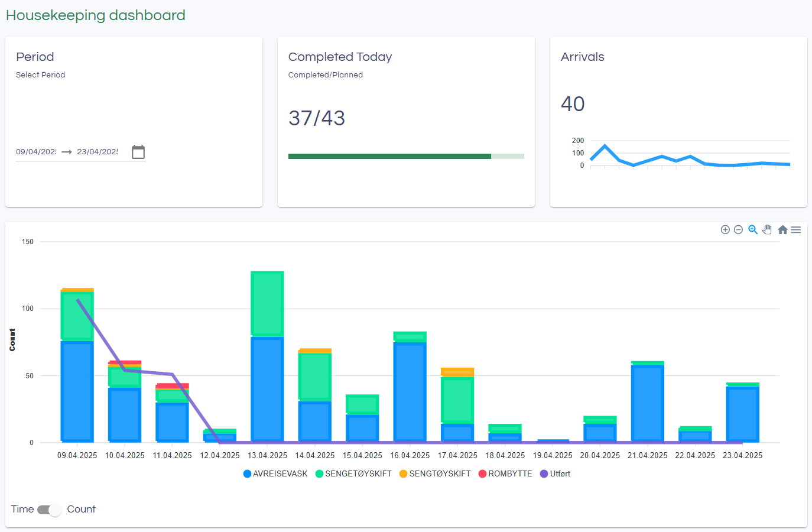Select the zoom out icon on the chart toolbar
Viewport: 812px width, 532px height.
(738, 229)
